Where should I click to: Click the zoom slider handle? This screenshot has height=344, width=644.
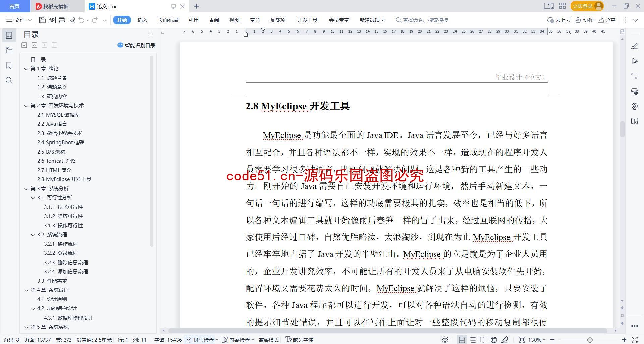(590, 340)
